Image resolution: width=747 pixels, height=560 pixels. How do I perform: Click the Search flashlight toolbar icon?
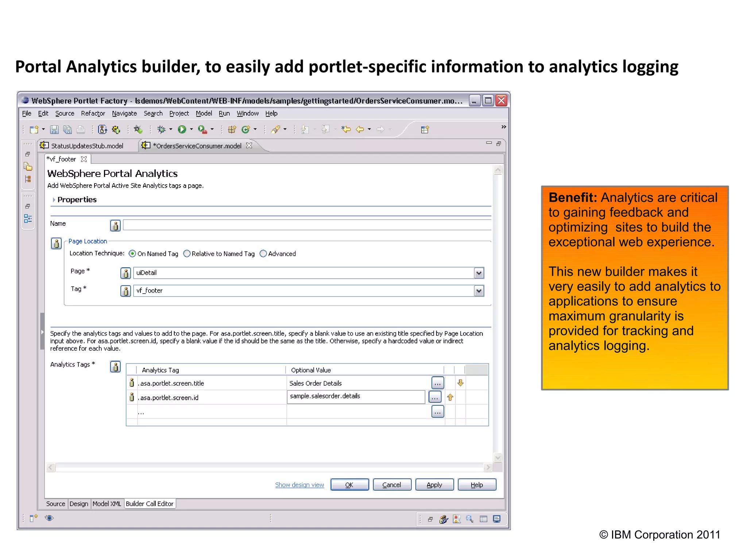pyautogui.click(x=276, y=130)
